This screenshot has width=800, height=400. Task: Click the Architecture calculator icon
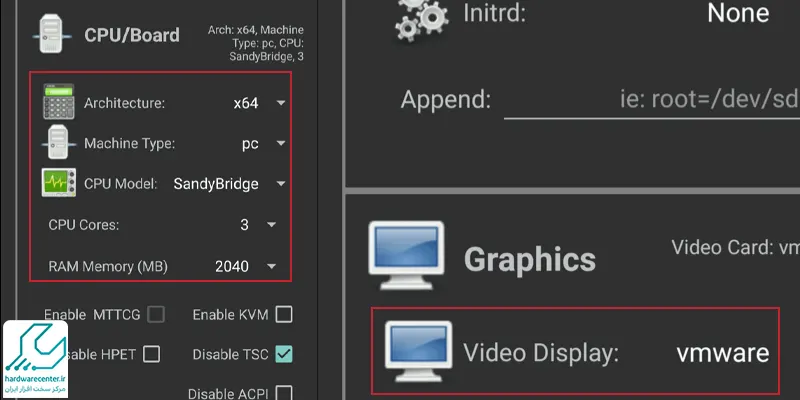pyautogui.click(x=59, y=102)
